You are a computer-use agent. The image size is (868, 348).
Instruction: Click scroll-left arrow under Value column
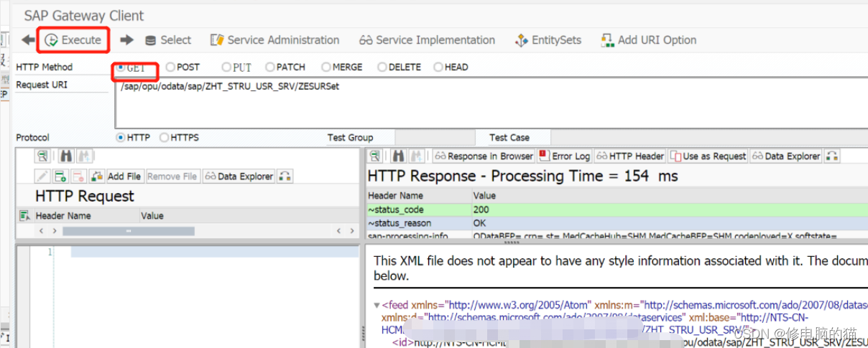(340, 231)
